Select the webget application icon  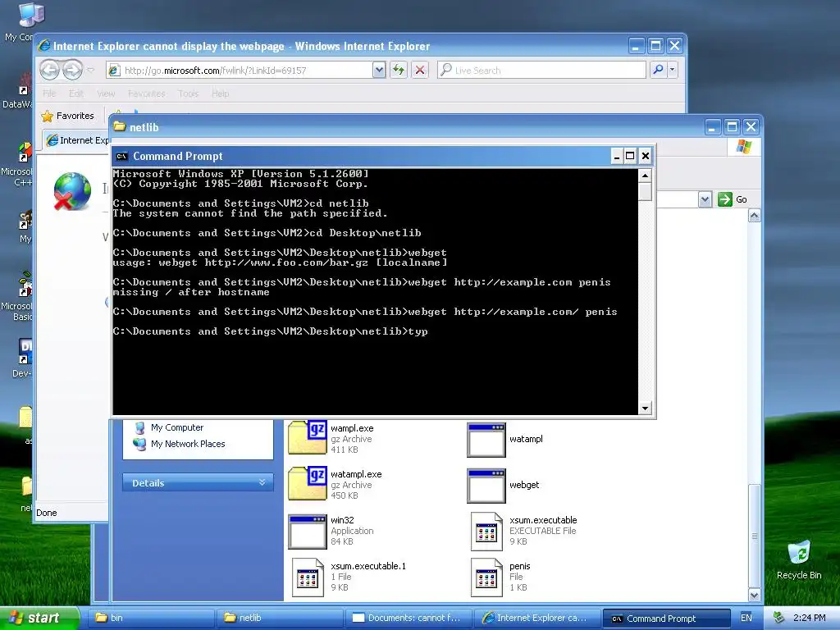[486, 486]
